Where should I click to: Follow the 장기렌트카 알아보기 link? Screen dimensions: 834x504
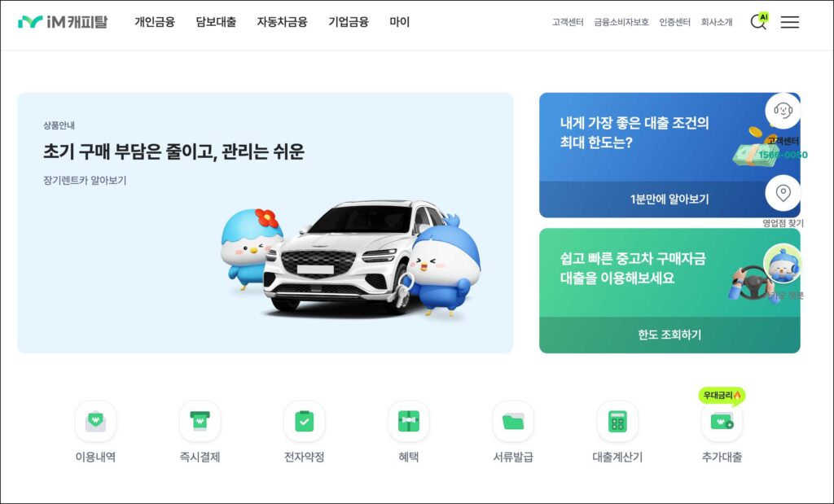85,181
